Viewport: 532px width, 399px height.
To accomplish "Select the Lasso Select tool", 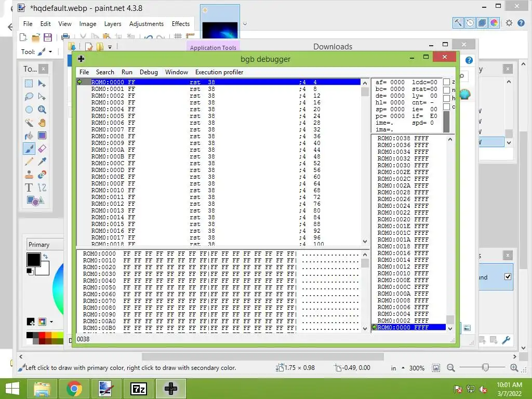I will coord(29,96).
